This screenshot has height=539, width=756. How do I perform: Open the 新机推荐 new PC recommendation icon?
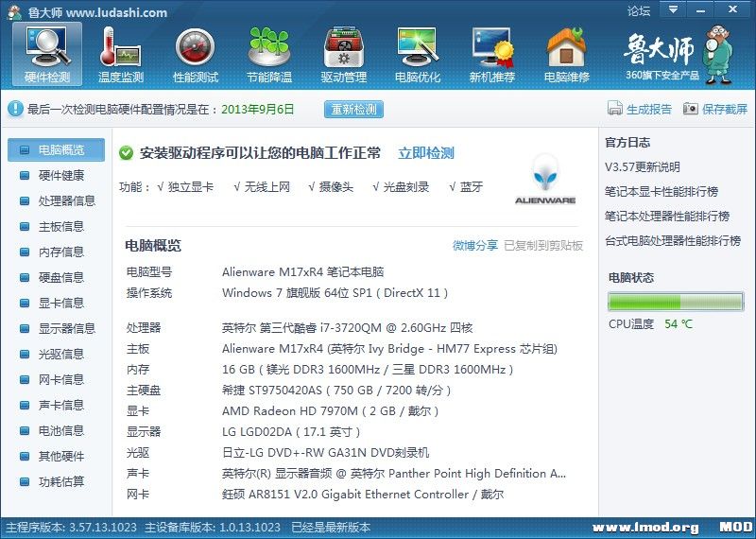[x=492, y=54]
